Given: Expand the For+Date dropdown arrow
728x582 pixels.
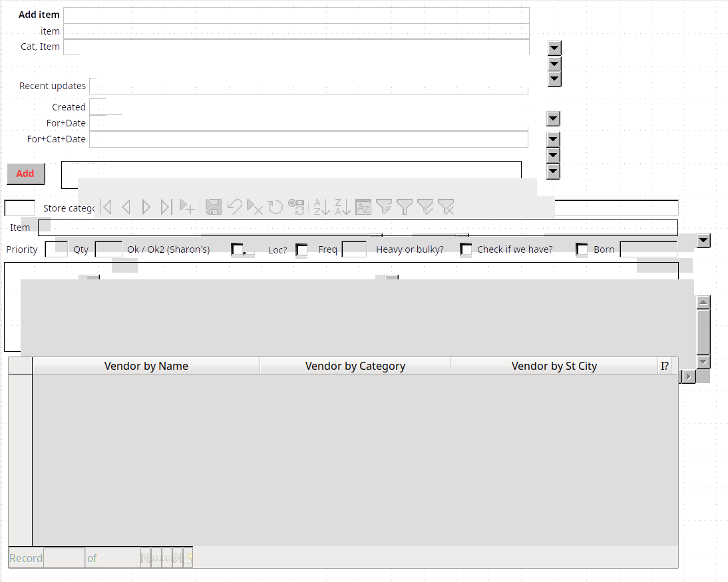Looking at the screenshot, I should coord(553,119).
